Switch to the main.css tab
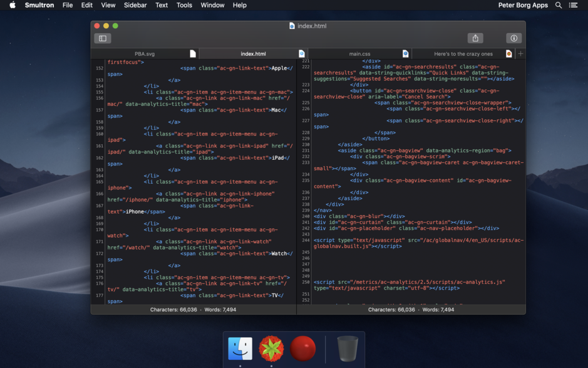 click(360, 53)
